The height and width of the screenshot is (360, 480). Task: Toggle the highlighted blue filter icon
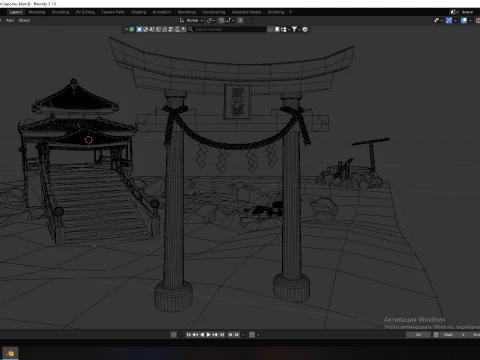pos(139,29)
